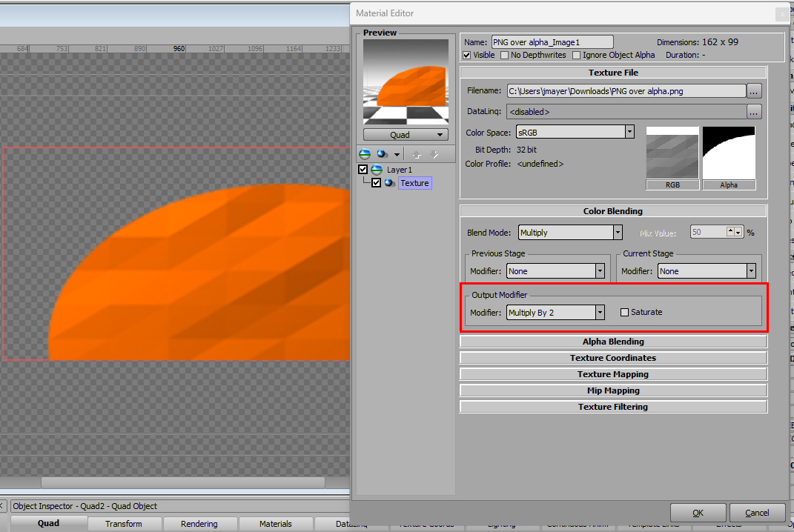The width and height of the screenshot is (794, 532).
Task: Click the RGB channel thumbnail
Action: click(x=672, y=153)
